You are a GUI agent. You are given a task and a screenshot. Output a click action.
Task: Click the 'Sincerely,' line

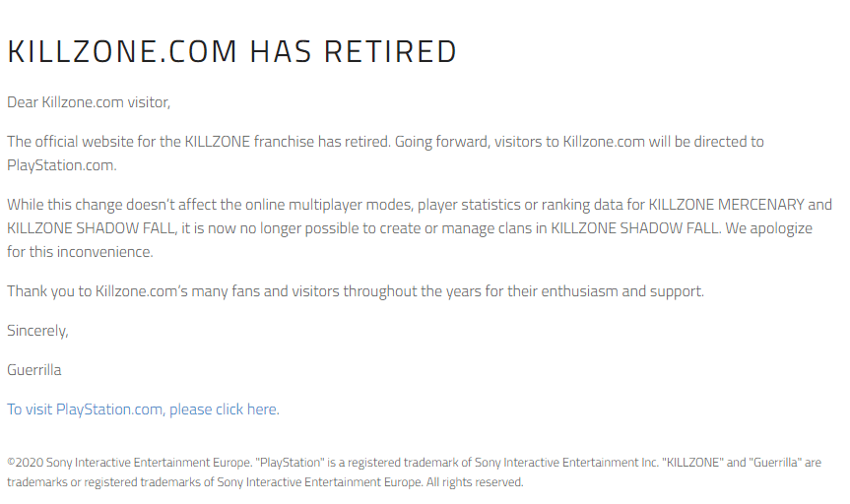tap(37, 331)
